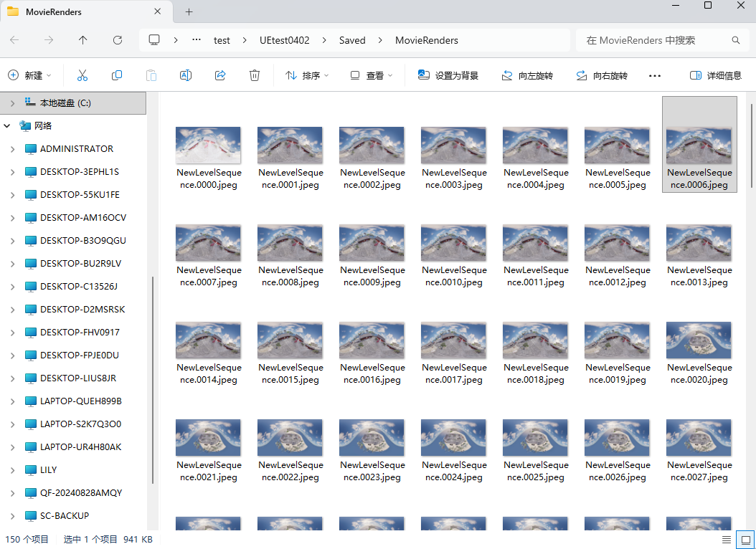Click the Share icon

220,75
